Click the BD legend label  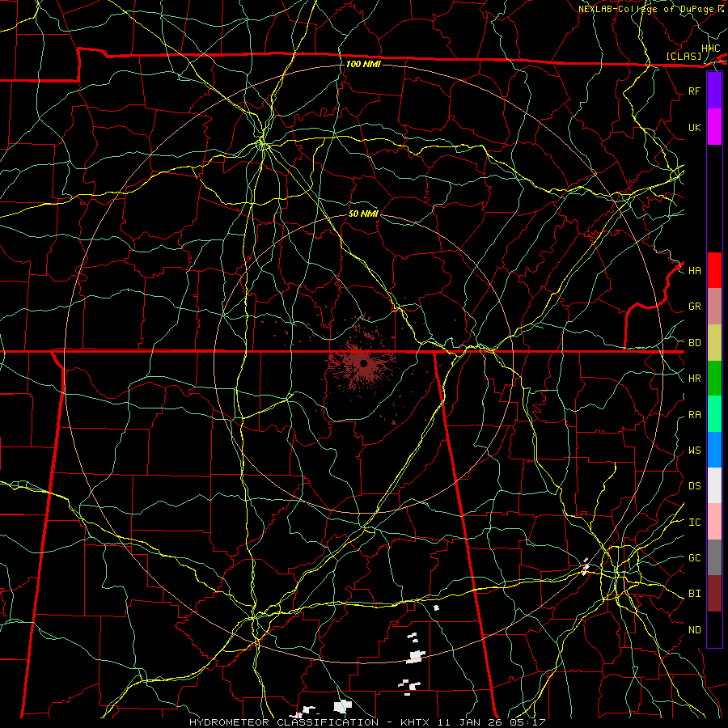click(x=694, y=343)
